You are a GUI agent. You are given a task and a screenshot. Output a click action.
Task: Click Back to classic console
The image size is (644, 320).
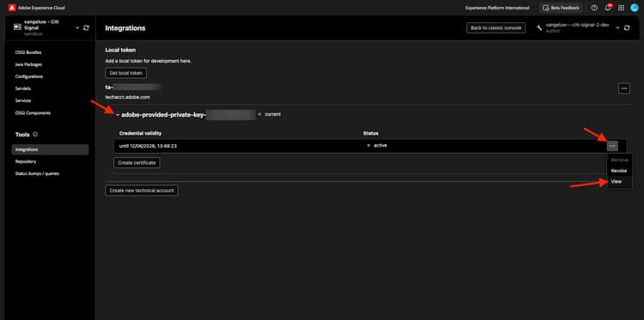[x=495, y=28]
